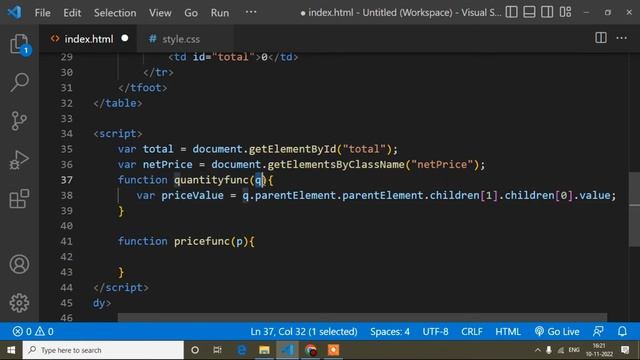The image size is (640, 360).
Task: Click taskbar 'Type here to search' box
Action: point(103,350)
